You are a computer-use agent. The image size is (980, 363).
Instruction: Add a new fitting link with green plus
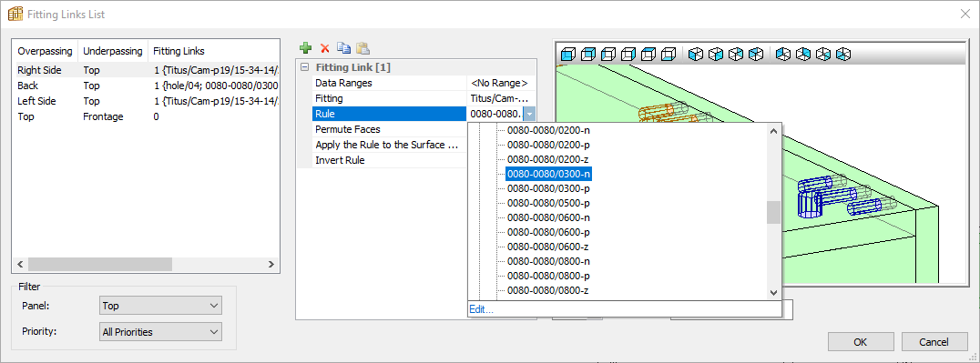[306, 48]
